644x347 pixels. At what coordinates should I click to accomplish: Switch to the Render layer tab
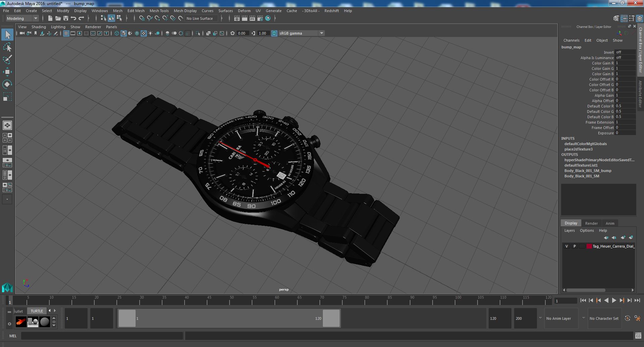point(591,223)
